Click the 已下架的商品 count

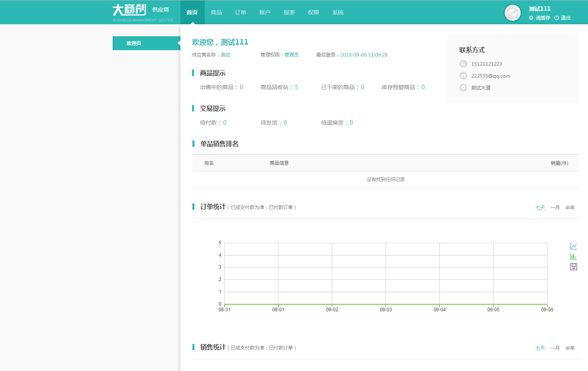click(363, 87)
